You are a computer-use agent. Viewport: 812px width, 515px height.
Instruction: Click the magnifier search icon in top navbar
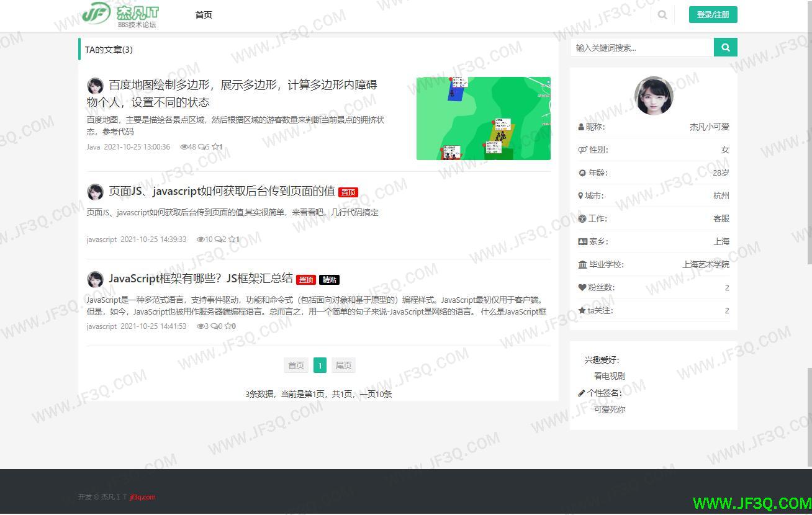[662, 14]
